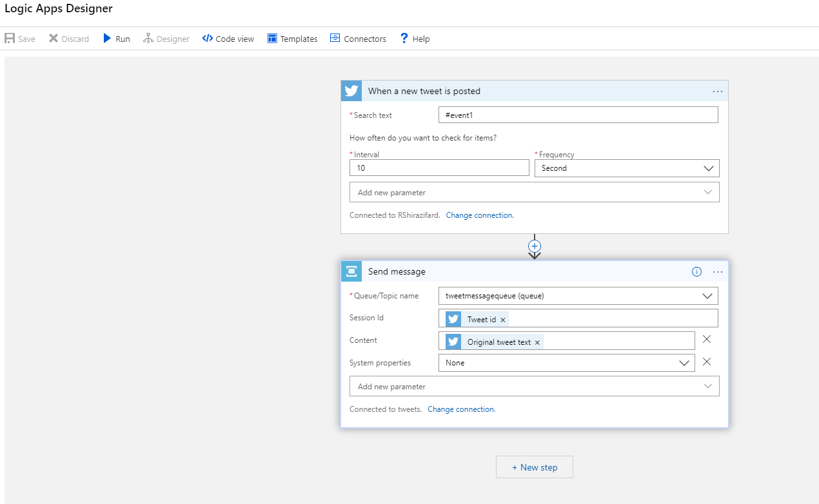
Task: Remove the Original tweet text token
Action: 537,342
